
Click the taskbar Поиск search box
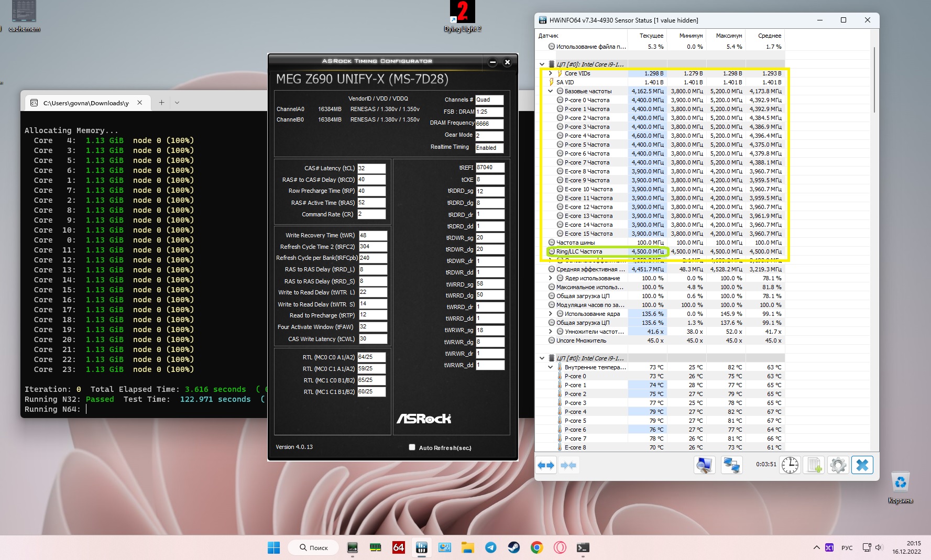click(314, 548)
